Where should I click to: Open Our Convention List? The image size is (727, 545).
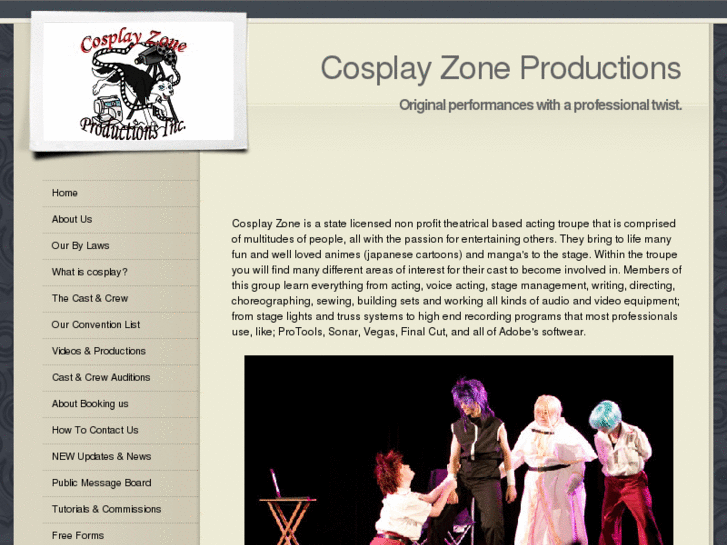96,325
